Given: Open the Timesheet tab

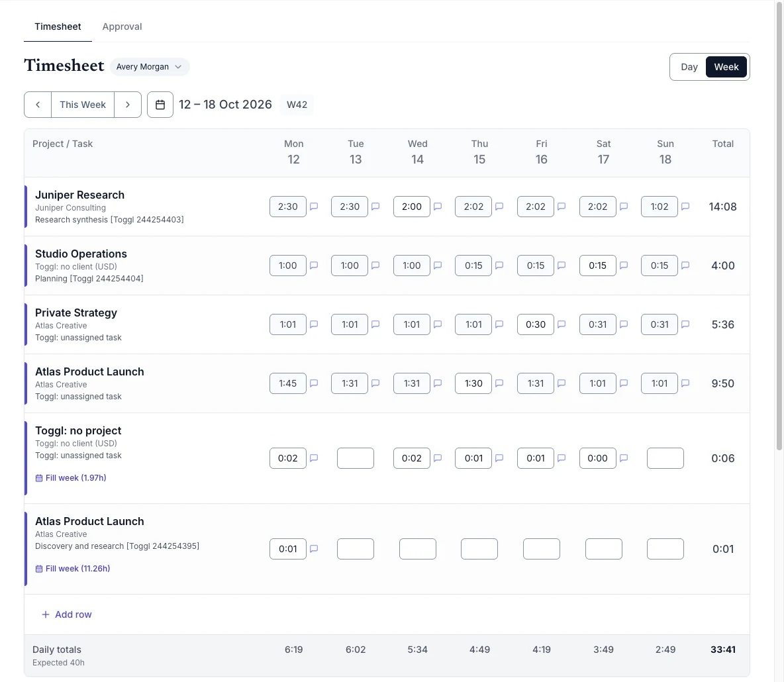Looking at the screenshot, I should tap(58, 26).
